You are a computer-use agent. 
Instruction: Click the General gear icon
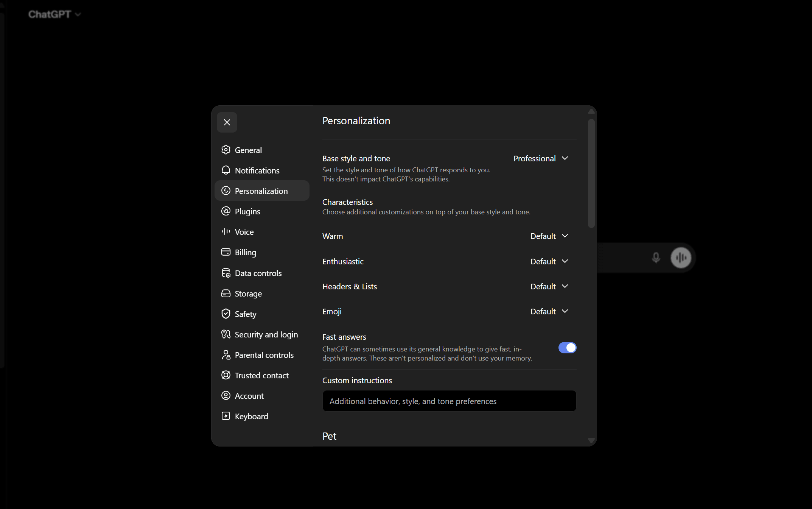click(x=226, y=150)
